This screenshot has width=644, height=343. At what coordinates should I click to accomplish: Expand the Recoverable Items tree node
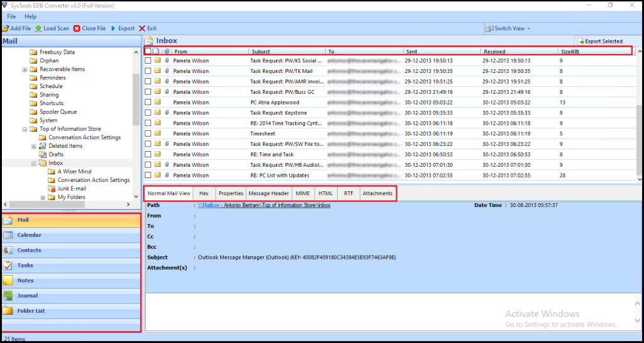pos(25,69)
